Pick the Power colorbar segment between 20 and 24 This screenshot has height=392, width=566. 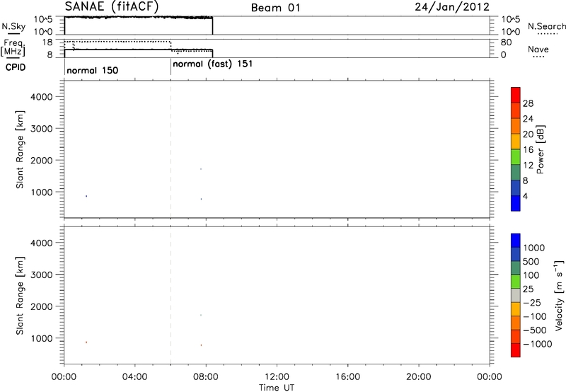tap(516, 126)
